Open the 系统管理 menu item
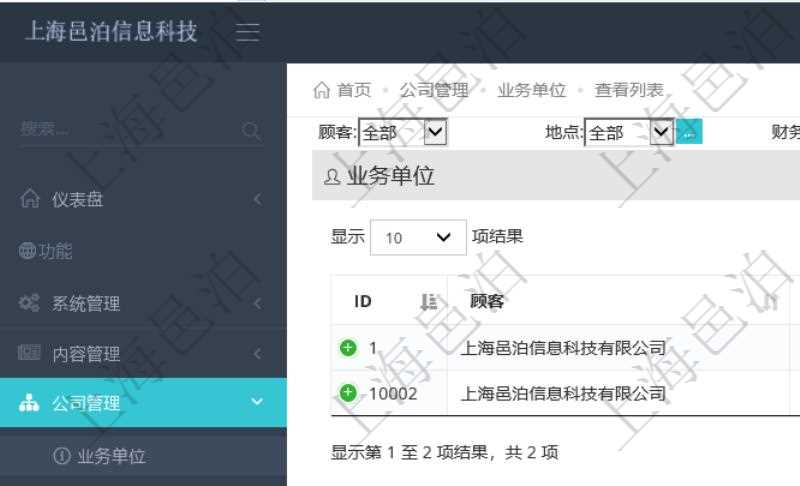Screen dimensions: 800x486 click(143, 303)
